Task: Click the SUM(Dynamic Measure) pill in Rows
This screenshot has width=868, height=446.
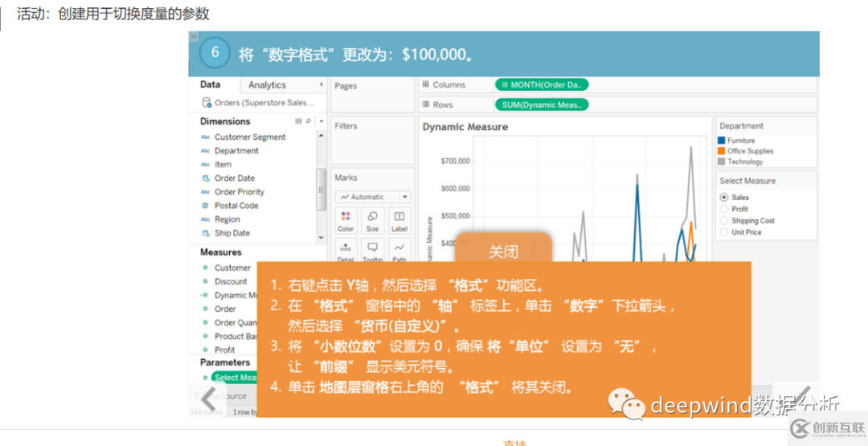Action: coord(542,104)
